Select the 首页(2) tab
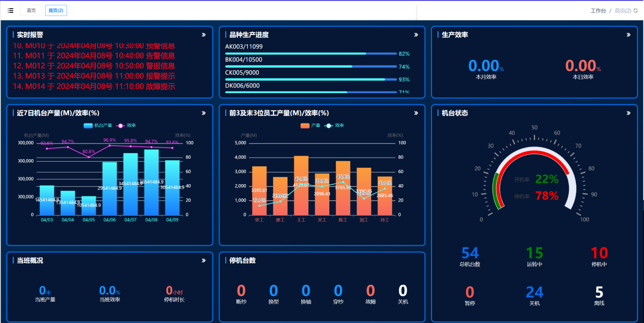This screenshot has width=644, height=323. click(56, 10)
